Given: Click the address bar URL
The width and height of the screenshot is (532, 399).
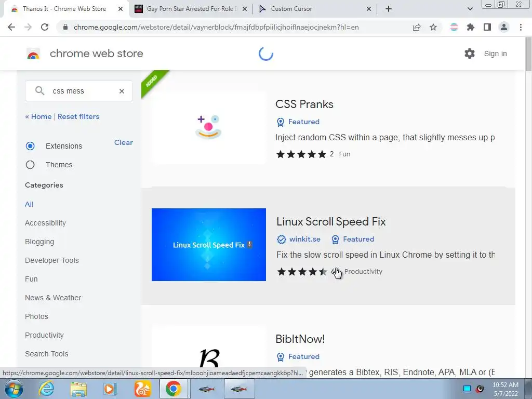Looking at the screenshot, I should pos(216,27).
